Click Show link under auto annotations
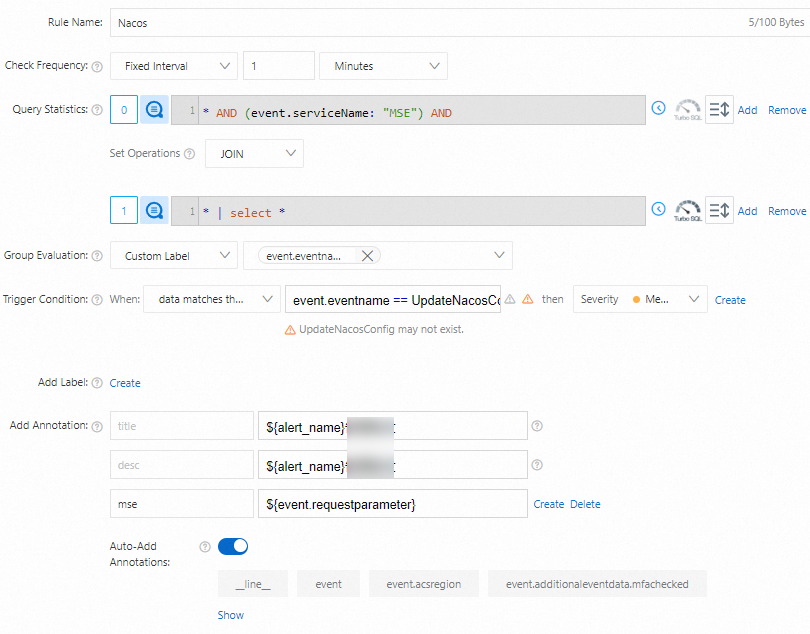This screenshot has height=634, width=810. pyautogui.click(x=230, y=615)
